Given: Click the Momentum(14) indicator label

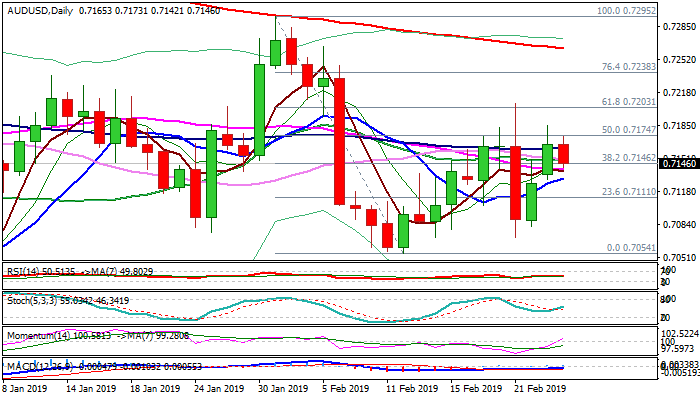Looking at the screenshot, I should tap(34, 335).
